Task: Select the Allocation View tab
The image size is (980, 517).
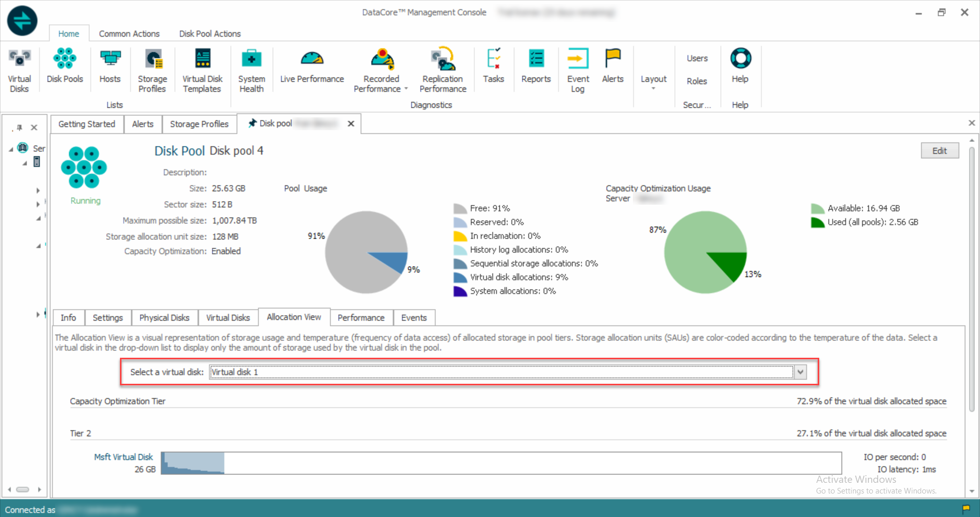Action: tap(294, 317)
